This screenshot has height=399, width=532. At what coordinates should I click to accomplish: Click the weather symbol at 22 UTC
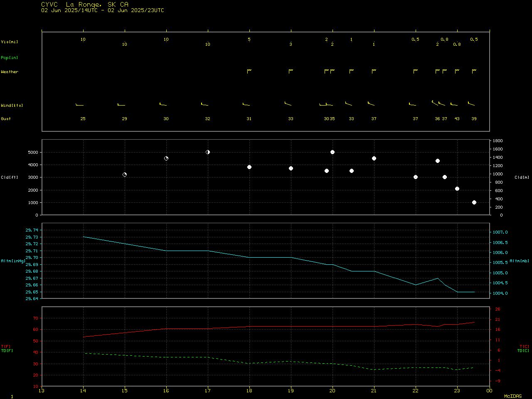point(416,71)
